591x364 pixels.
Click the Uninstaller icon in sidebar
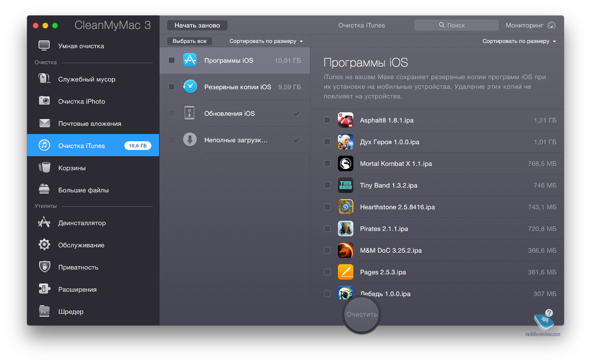point(44,223)
